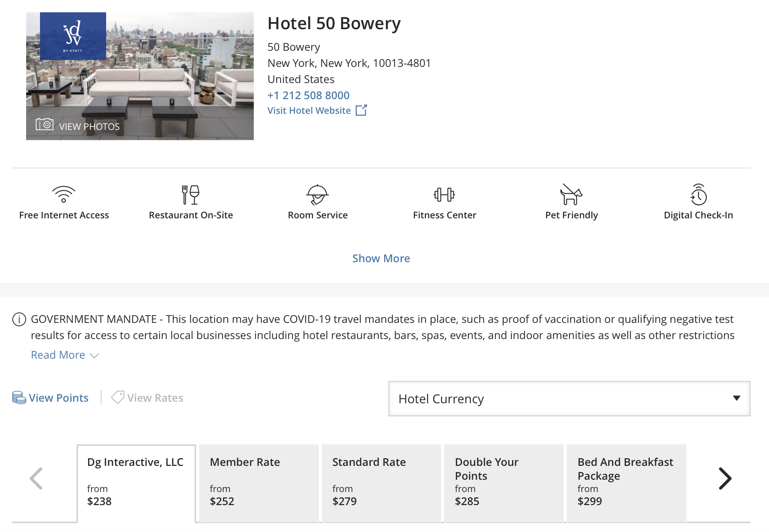Click the Hotel 50 Bowery heading

(334, 23)
